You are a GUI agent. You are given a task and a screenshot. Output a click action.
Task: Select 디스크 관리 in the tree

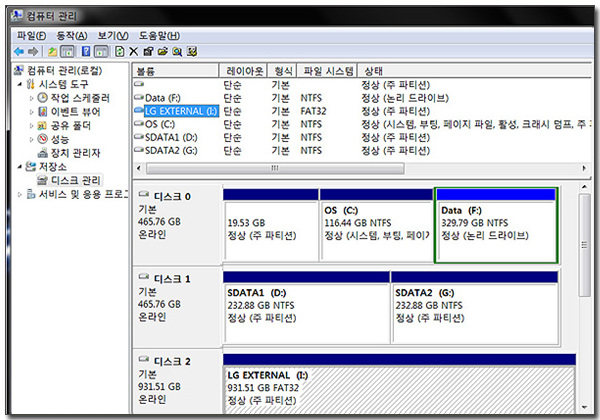(75, 180)
